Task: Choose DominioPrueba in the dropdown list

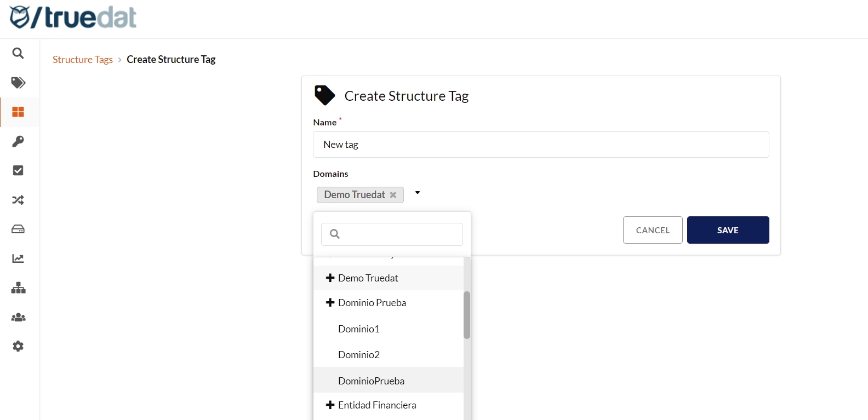Action: [371, 381]
